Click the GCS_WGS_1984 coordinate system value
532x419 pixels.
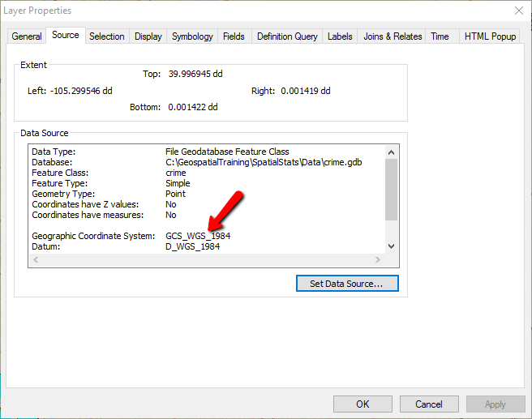tap(198, 236)
